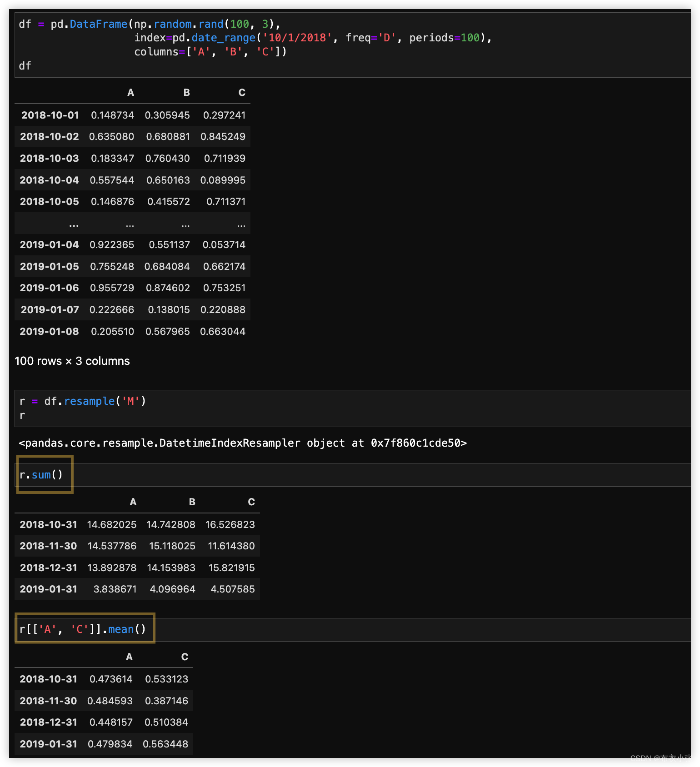Click the df.resample('M') code cell
The width and height of the screenshot is (700, 767).
(x=353, y=408)
